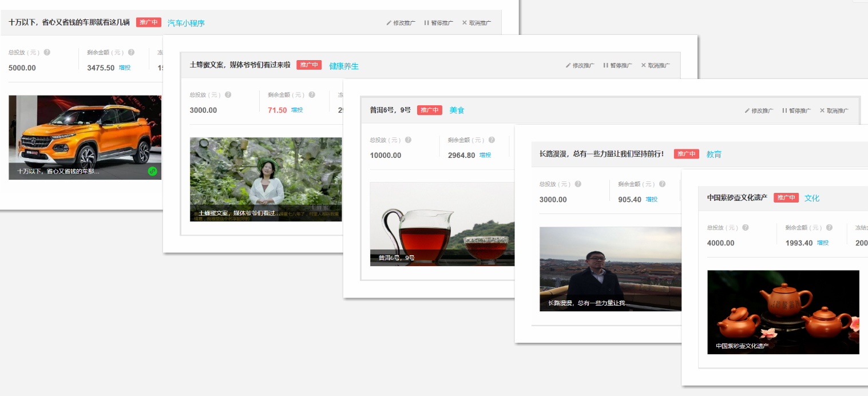Click help icon beside 总投放 in 普洱6号 card
The width and height of the screenshot is (868, 396).
(408, 140)
